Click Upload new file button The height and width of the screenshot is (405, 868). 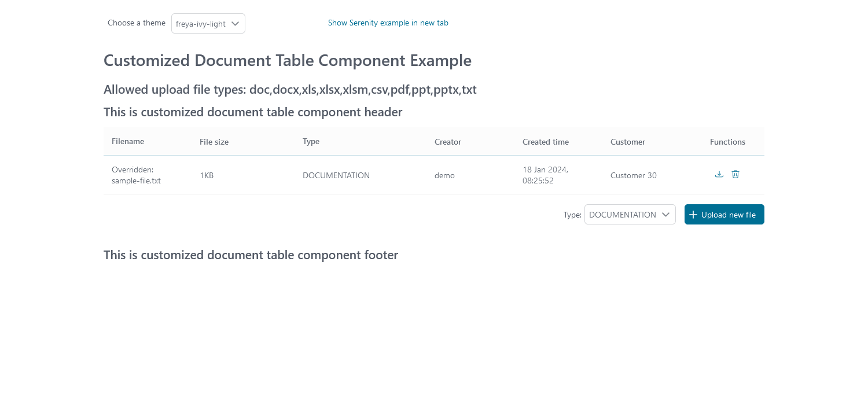[x=724, y=215]
